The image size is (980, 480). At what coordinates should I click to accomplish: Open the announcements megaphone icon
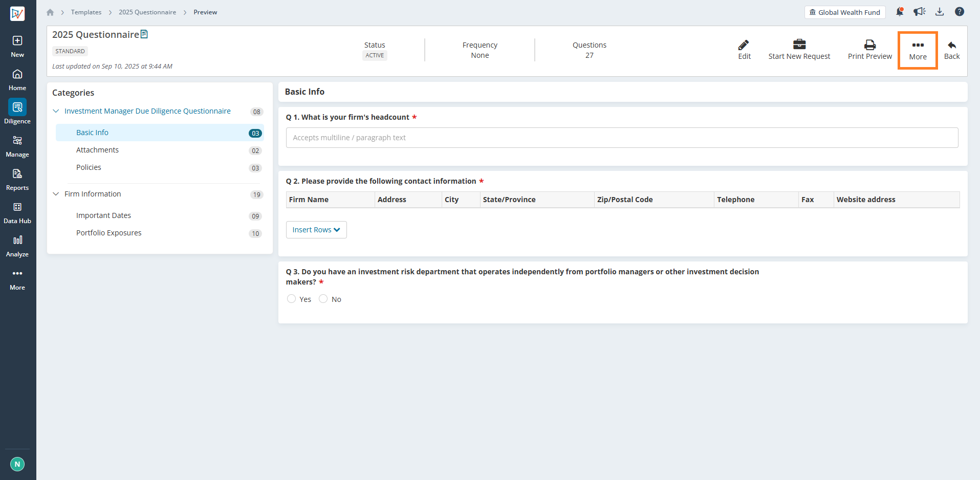pos(920,12)
